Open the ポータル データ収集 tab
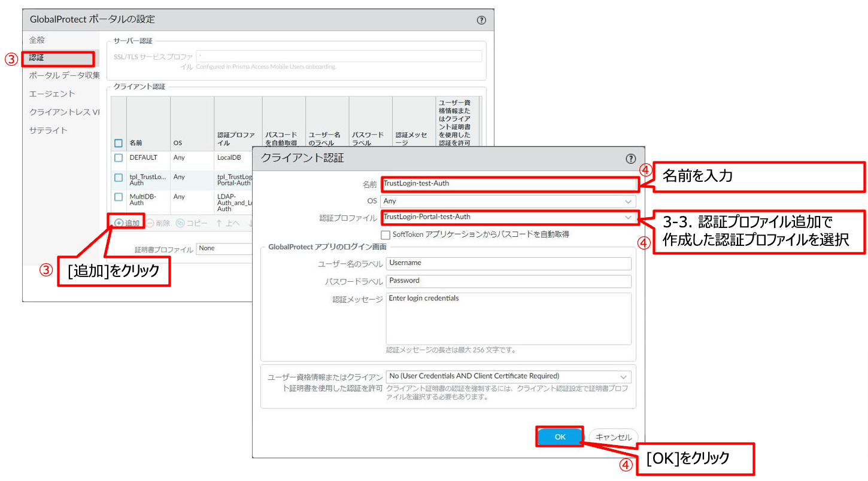This screenshot has width=868, height=481. [64, 75]
